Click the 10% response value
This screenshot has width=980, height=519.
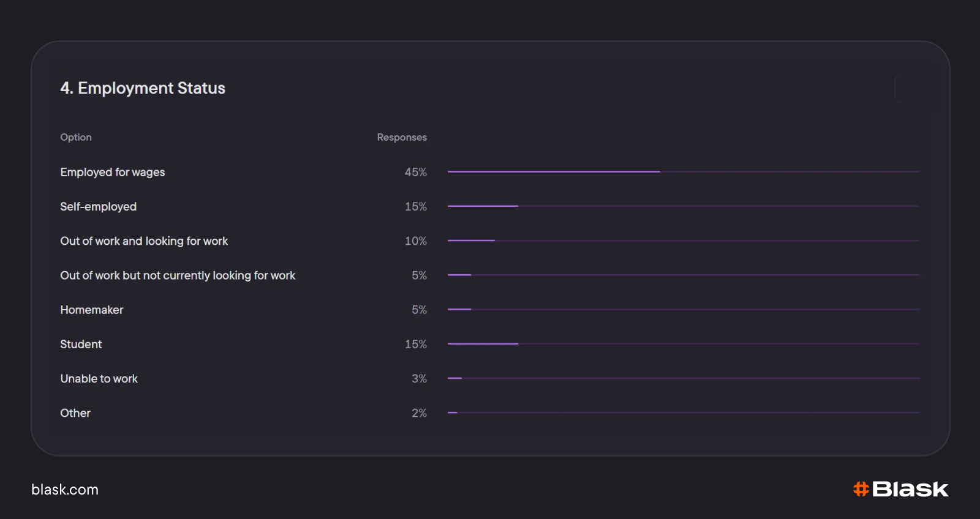pos(415,241)
